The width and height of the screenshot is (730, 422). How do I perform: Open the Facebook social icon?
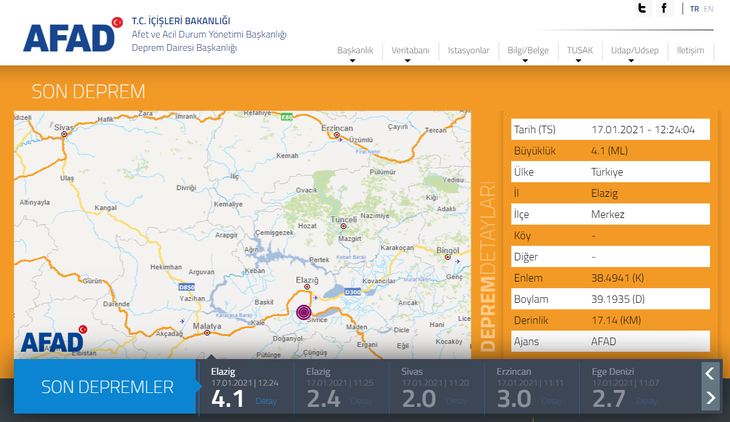coord(664,9)
